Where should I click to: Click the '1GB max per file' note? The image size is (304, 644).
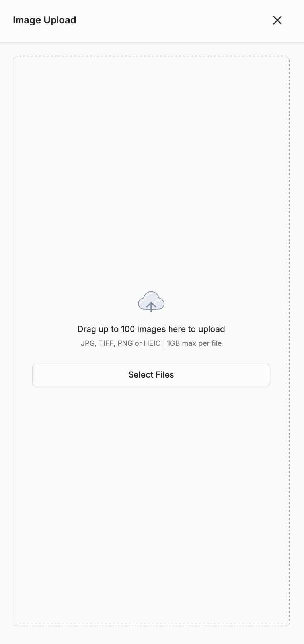pos(194,343)
